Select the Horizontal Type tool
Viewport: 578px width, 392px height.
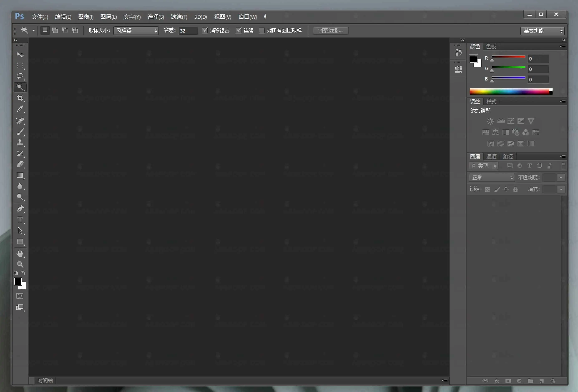click(20, 220)
